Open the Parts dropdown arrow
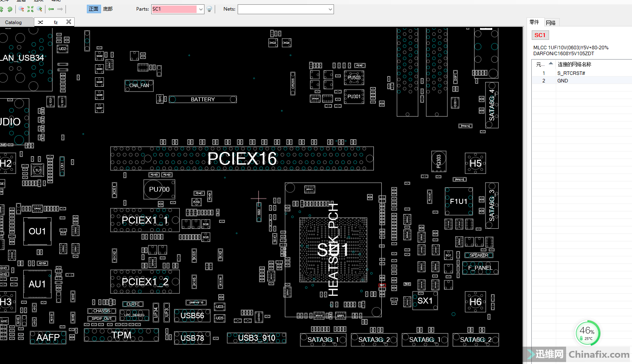This screenshot has height=364, width=632. pyautogui.click(x=201, y=9)
